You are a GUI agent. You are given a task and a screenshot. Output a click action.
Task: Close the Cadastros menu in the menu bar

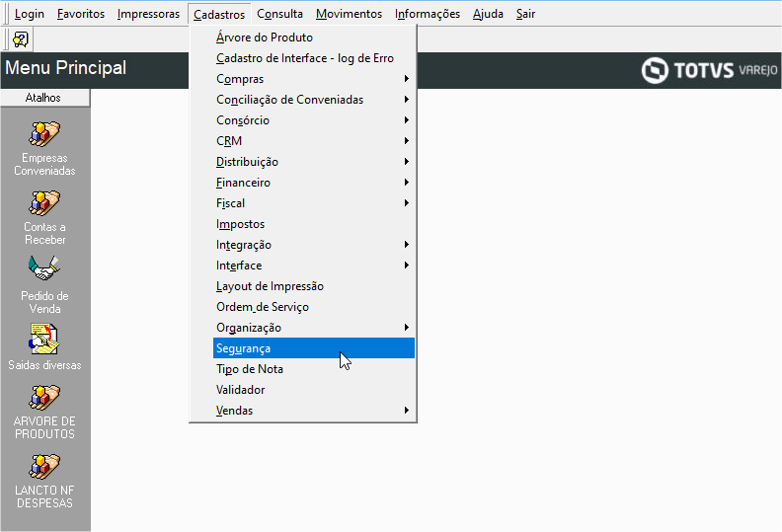(x=219, y=14)
